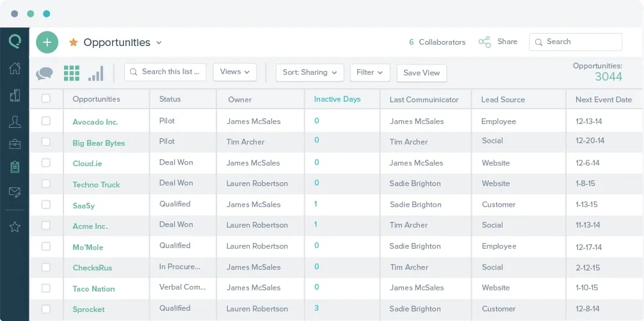Click the magnifier in global Search box
Screen dimensions: 644x321
click(x=538, y=42)
